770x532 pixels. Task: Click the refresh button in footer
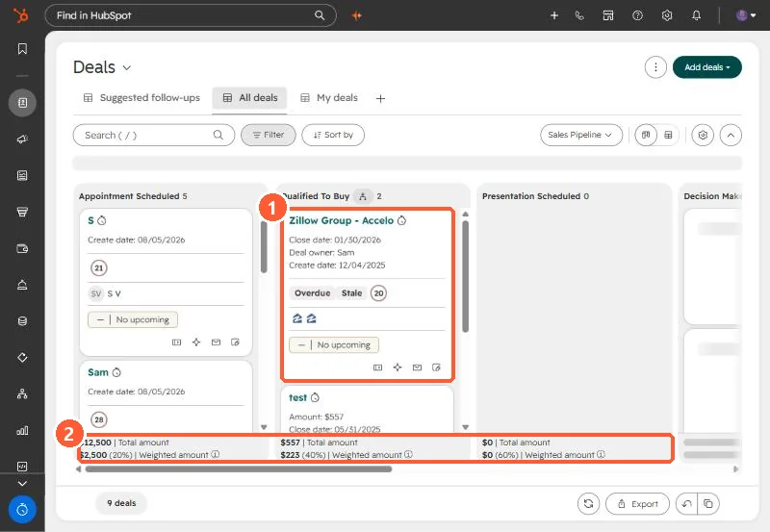click(x=588, y=503)
